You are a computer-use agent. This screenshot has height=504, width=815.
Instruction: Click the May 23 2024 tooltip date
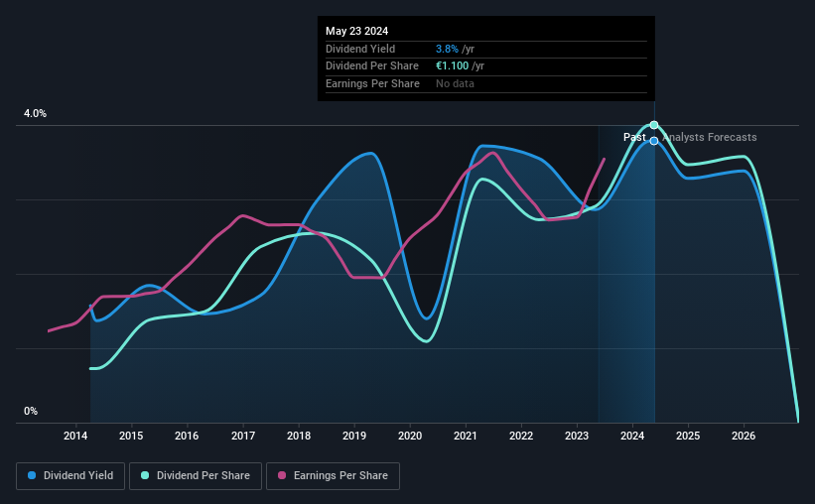click(356, 31)
